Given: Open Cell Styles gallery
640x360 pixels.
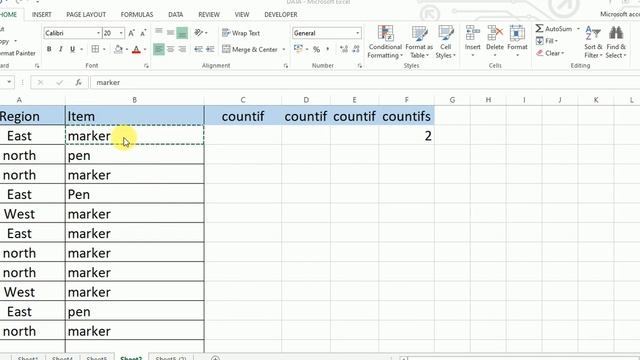Looking at the screenshot, I should click(x=446, y=42).
